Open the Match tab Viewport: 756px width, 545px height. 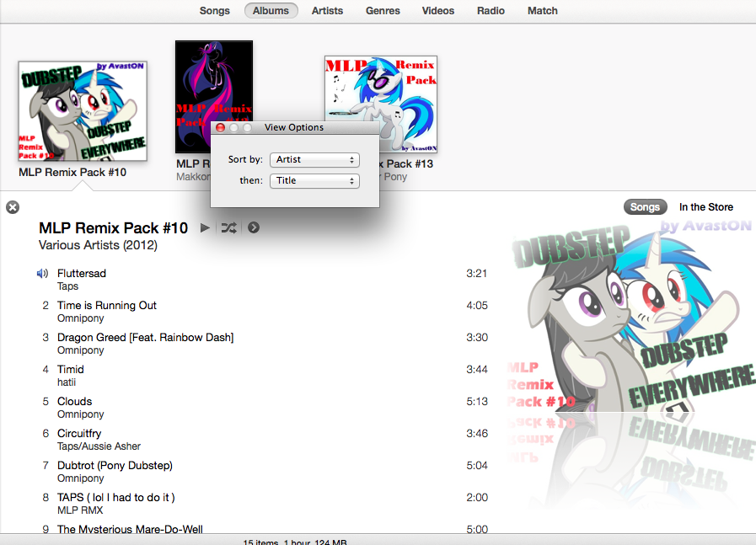(543, 11)
